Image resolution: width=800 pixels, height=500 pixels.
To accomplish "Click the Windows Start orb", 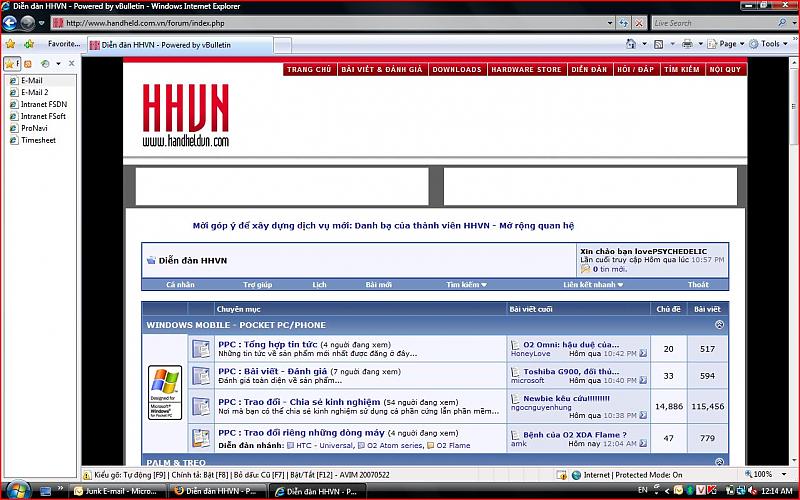I will point(16,490).
